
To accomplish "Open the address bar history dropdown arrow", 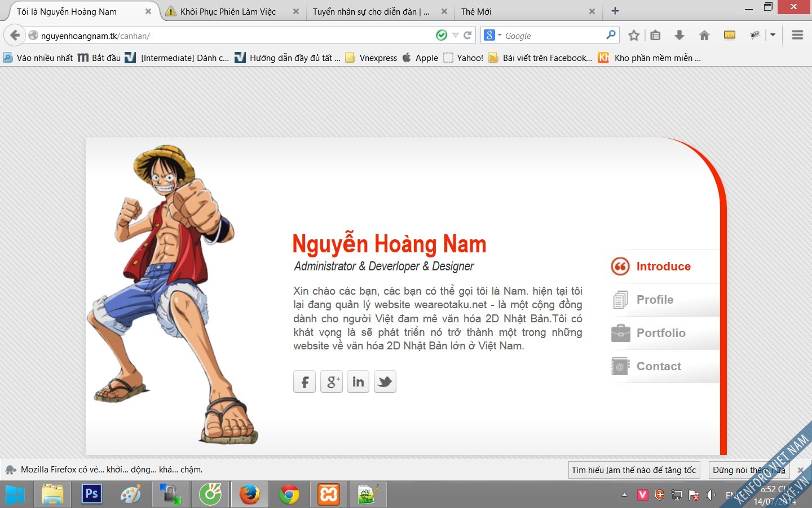I will [x=455, y=36].
